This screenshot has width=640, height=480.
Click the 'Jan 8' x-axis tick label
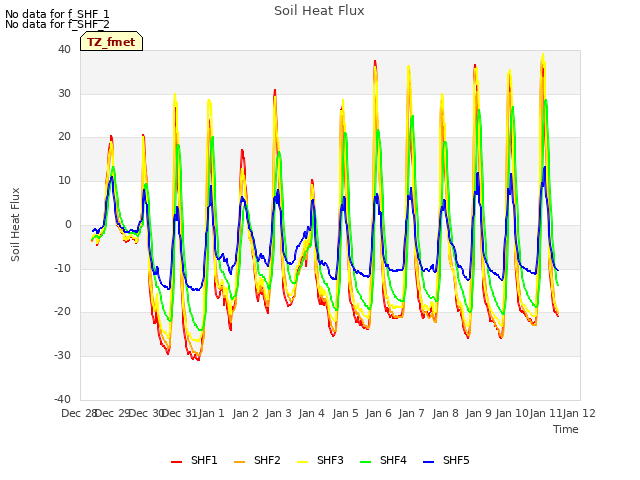pyautogui.click(x=445, y=413)
